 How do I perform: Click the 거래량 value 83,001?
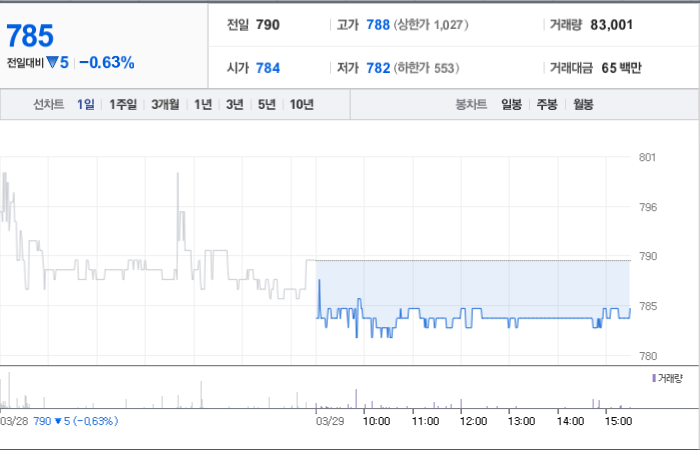(x=612, y=25)
